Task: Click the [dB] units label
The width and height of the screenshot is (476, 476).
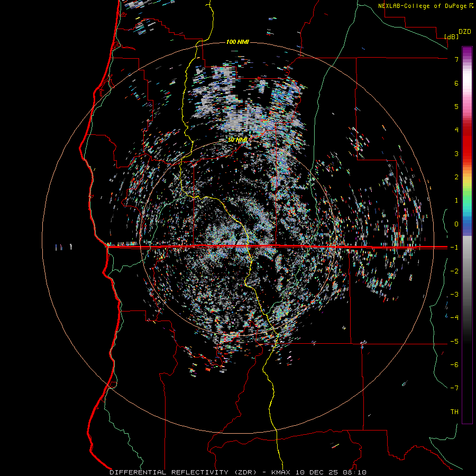Action: point(452,36)
